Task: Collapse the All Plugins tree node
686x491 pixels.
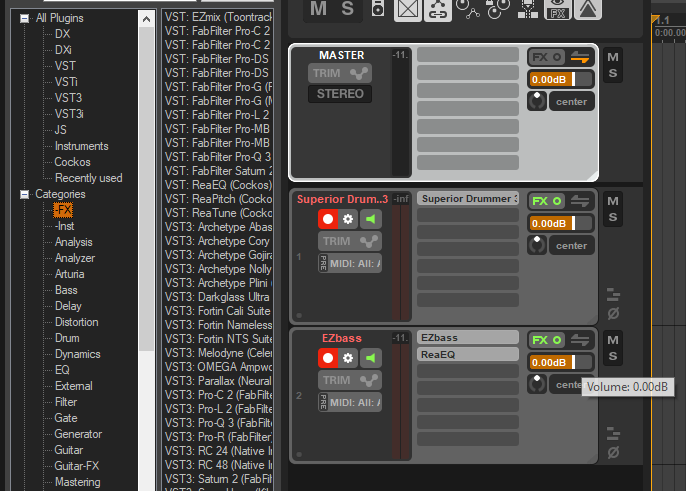Action: 24,18
